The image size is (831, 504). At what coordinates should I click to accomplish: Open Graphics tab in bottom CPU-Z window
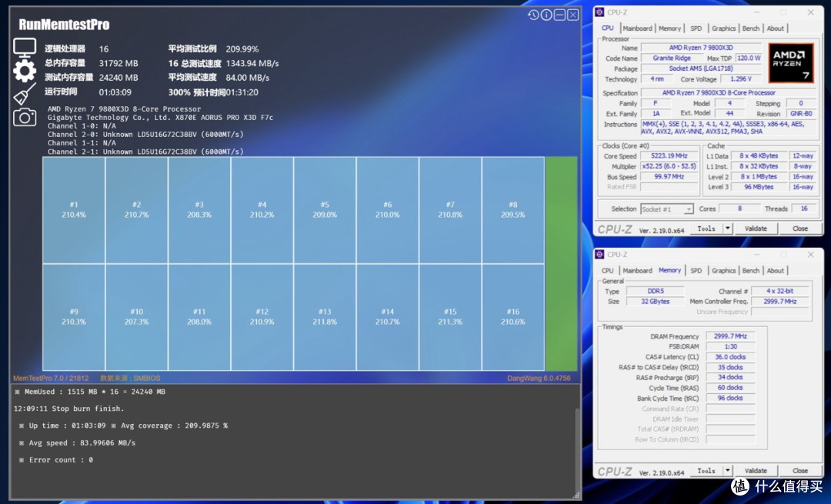tap(723, 271)
